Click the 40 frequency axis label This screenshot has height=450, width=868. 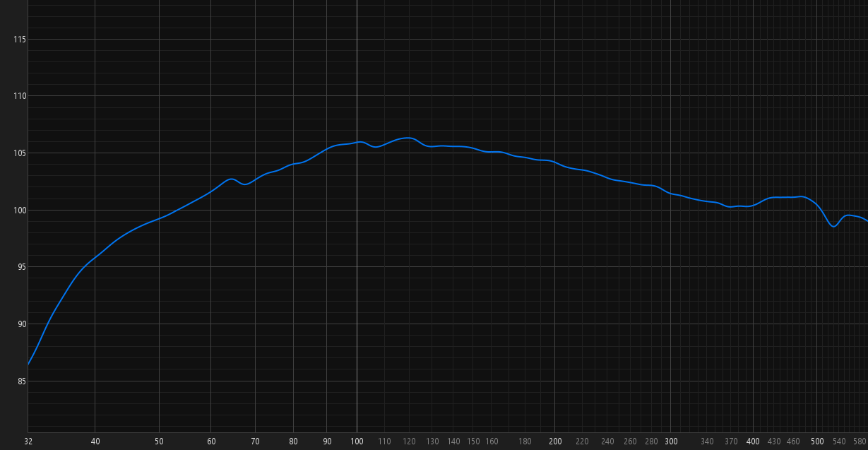point(95,442)
